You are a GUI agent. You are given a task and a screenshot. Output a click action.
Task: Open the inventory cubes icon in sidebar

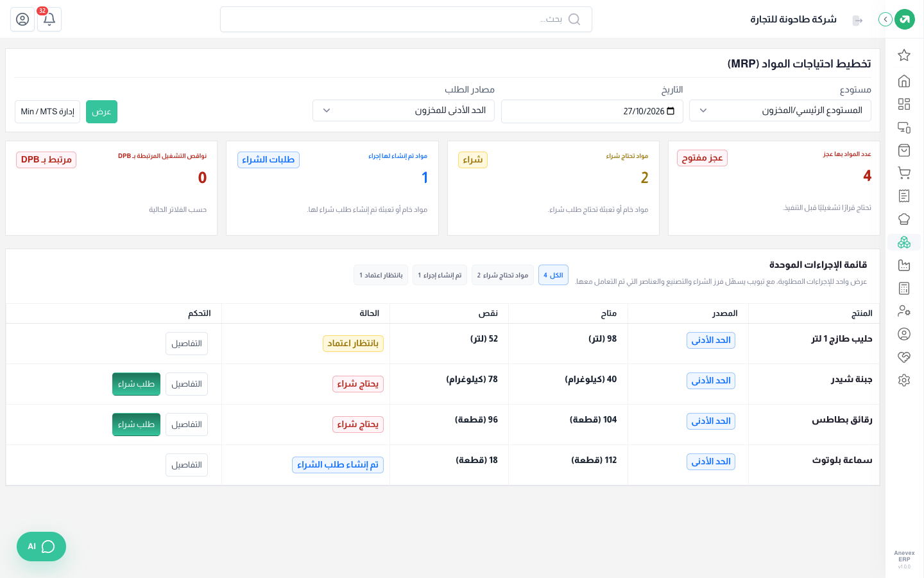pos(904,242)
